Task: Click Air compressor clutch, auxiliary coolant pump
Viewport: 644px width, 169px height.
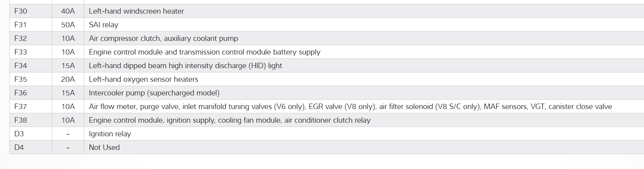Action: [163, 39]
